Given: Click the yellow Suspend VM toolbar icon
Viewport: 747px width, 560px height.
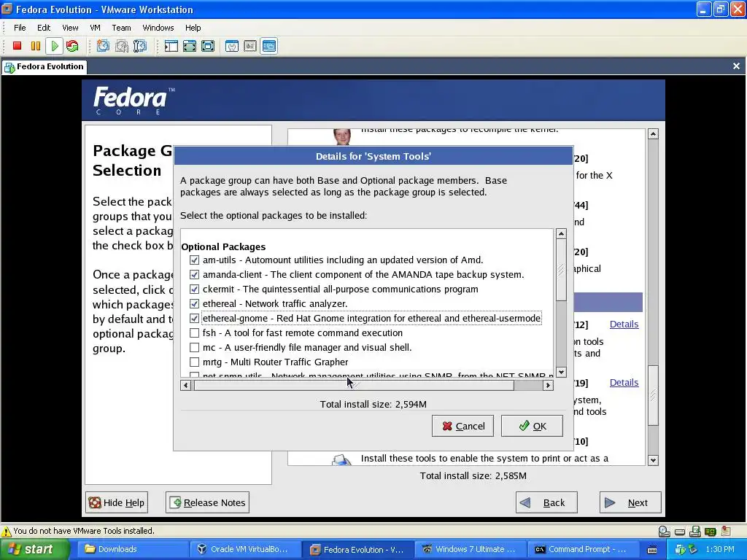Looking at the screenshot, I should point(35,46).
